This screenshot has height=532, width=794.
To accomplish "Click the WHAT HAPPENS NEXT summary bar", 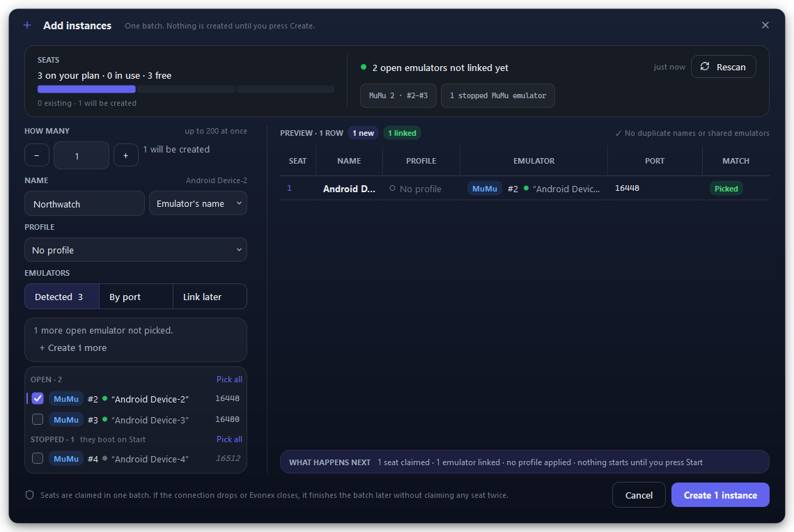I will [524, 462].
